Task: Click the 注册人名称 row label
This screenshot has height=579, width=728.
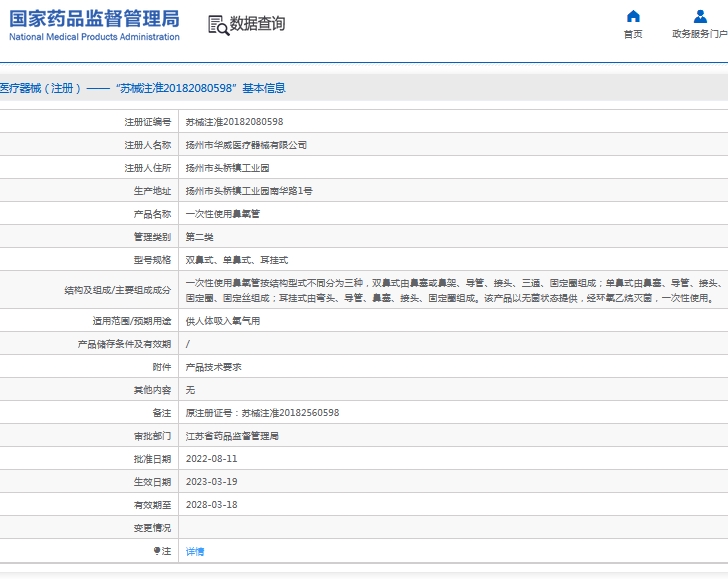Action: pyautogui.click(x=148, y=145)
